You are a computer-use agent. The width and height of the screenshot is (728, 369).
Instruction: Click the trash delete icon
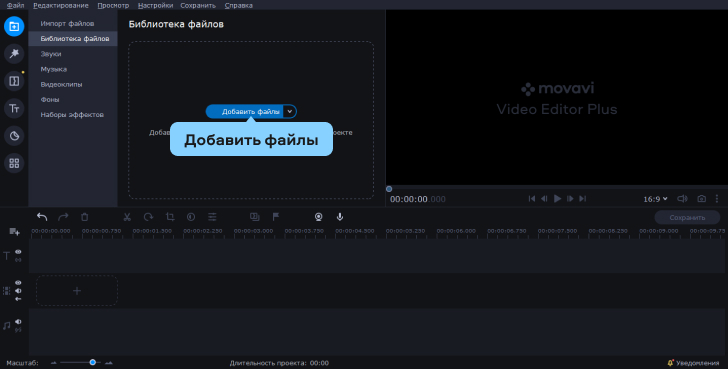pos(84,217)
